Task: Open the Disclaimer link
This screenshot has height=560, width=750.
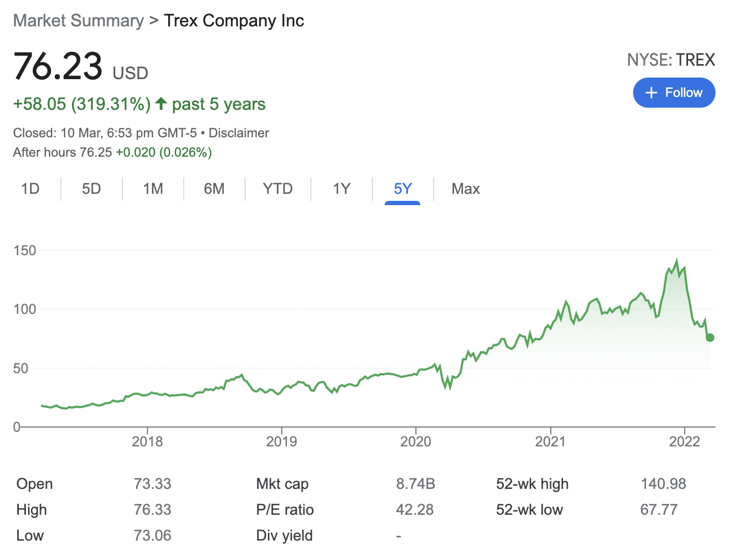Action: (x=239, y=133)
